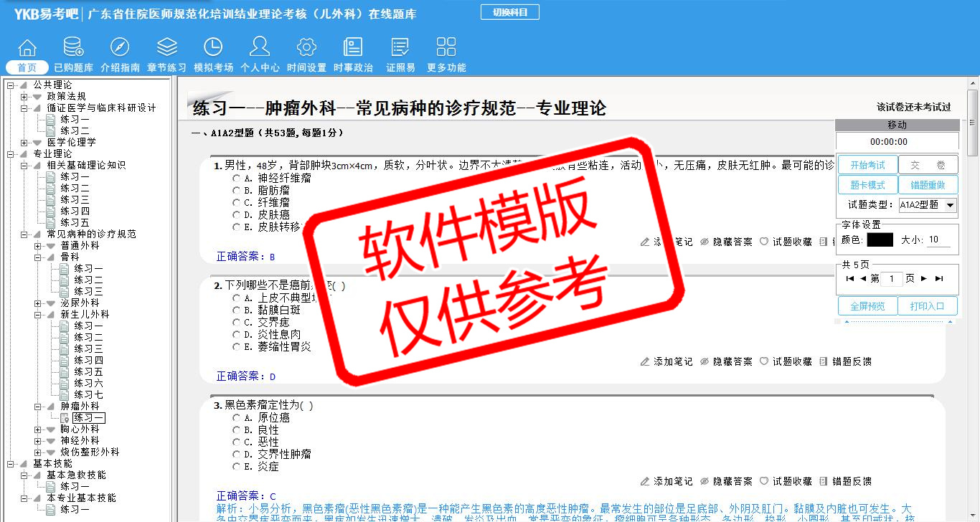
Task: Select option B 脂肪瘤 in question 1
Action: coord(236,191)
